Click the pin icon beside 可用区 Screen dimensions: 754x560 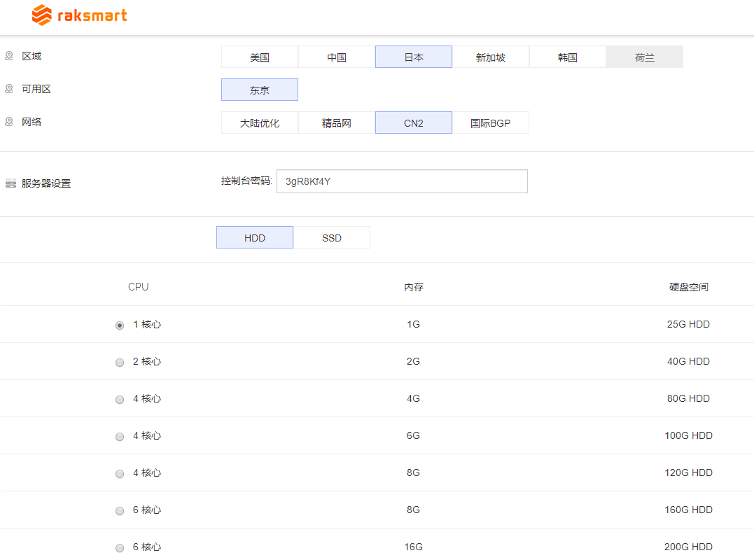[9, 89]
